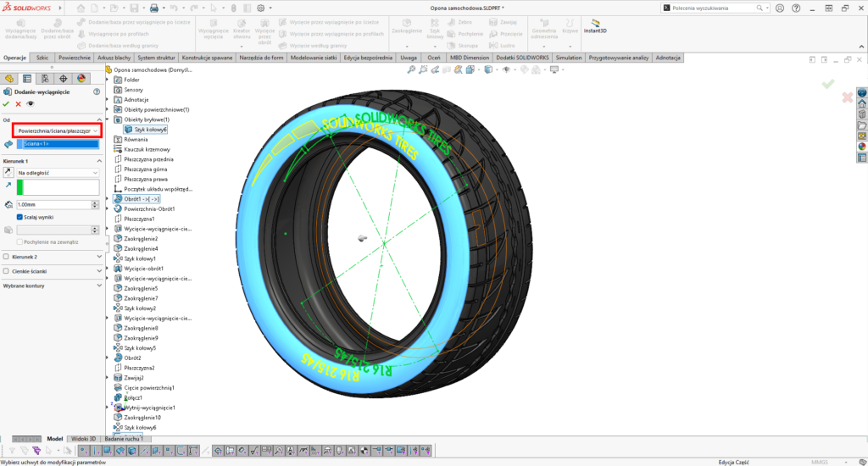Click the draft angle icon in Kierunek 1

pos(8,230)
